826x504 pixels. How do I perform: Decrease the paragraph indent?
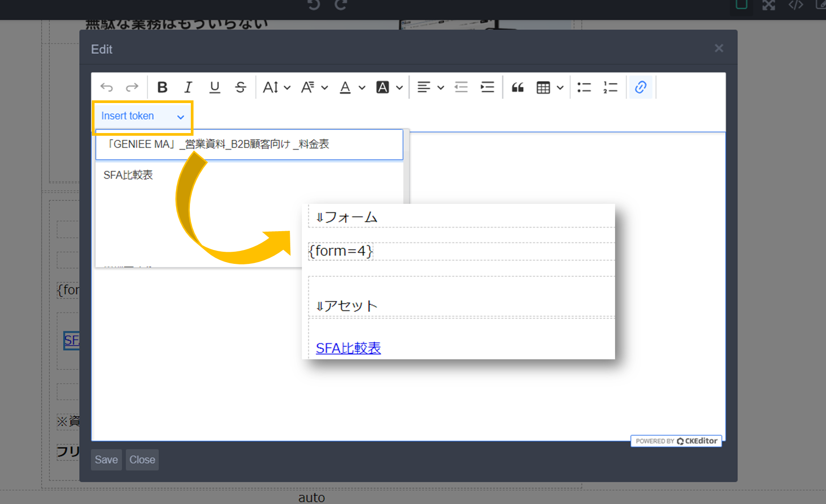tap(461, 87)
